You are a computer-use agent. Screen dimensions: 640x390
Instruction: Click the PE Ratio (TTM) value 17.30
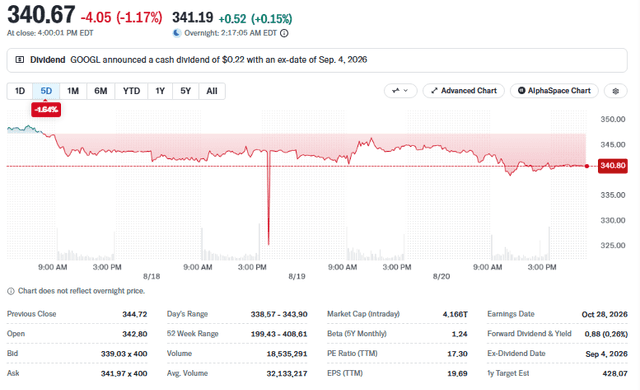(457, 354)
